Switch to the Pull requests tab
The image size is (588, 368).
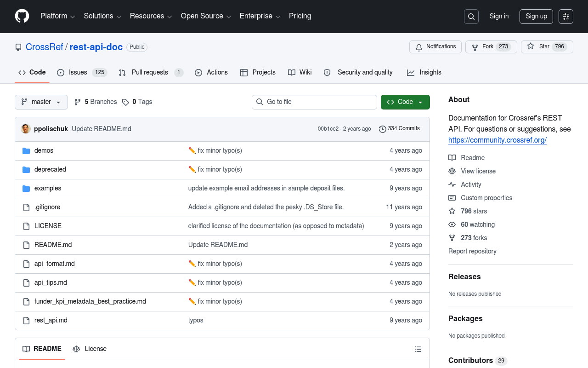tap(151, 73)
